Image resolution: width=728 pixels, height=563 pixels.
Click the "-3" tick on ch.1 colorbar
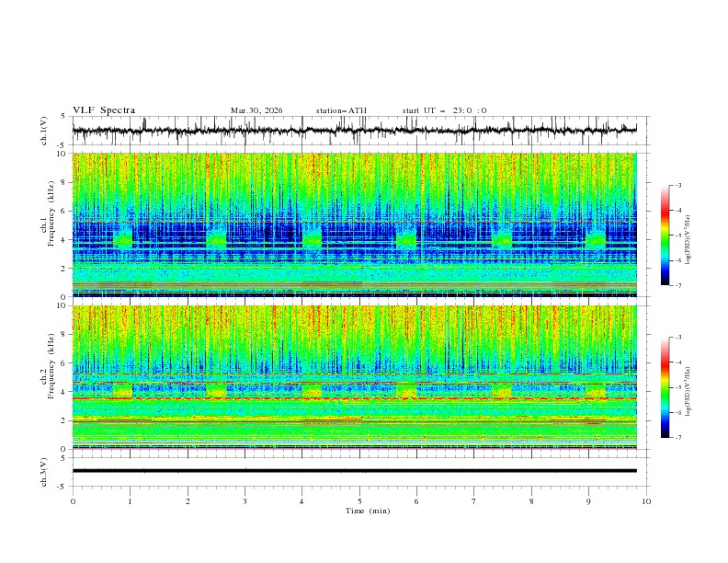[677, 185]
